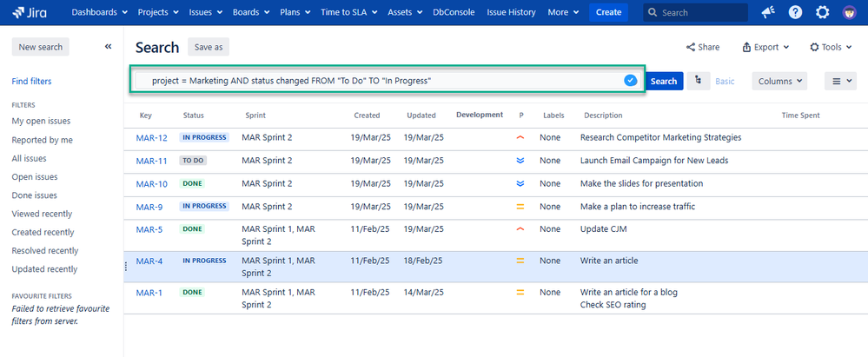Run the query with the Search button

pos(664,81)
